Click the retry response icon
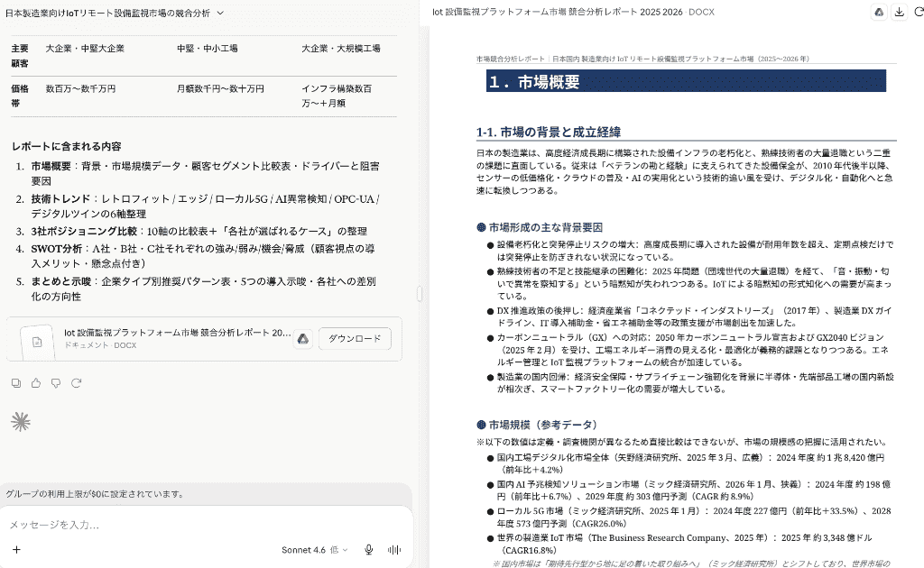Image resolution: width=924 pixels, height=568 pixels. point(76,383)
